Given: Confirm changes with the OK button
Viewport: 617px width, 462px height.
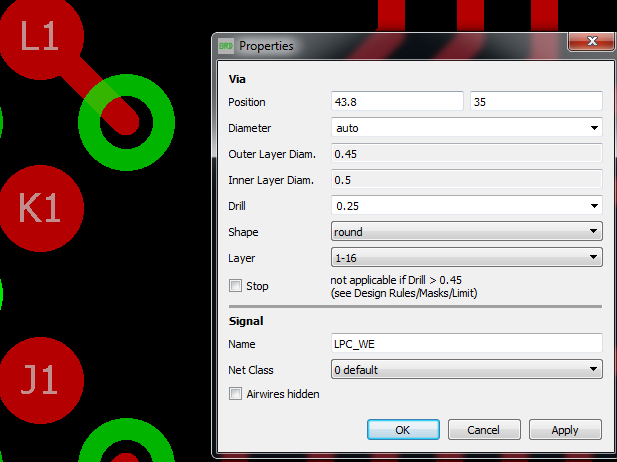Looking at the screenshot, I should (x=403, y=430).
